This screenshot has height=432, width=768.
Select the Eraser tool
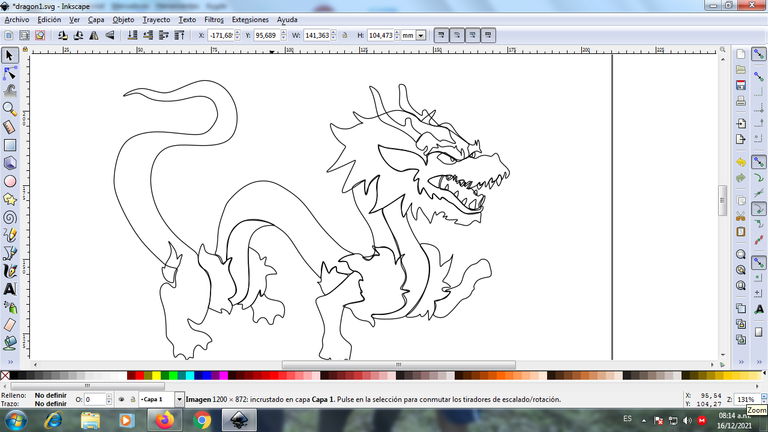[10, 325]
